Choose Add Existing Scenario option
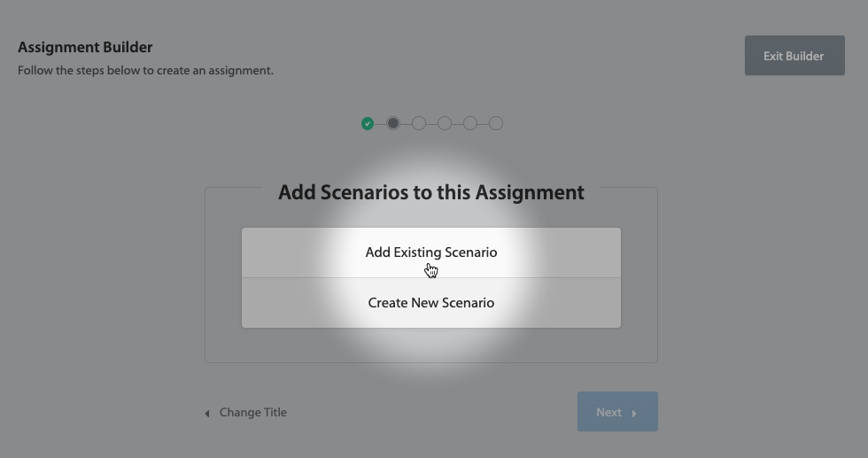The image size is (868, 458). click(431, 252)
